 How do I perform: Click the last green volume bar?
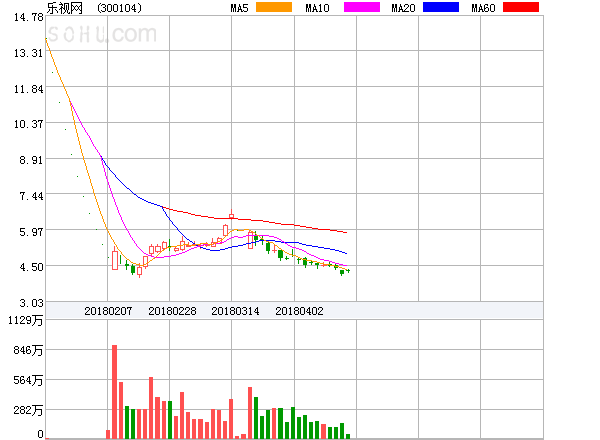pyautogui.click(x=348, y=436)
